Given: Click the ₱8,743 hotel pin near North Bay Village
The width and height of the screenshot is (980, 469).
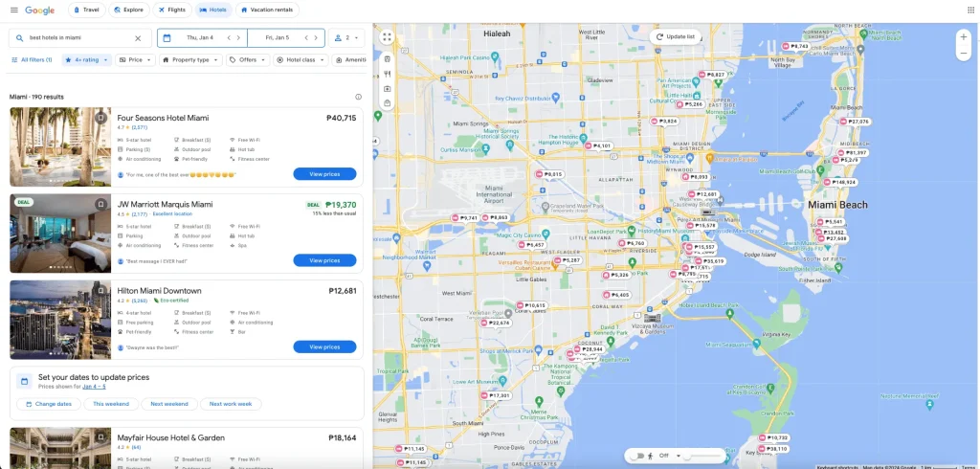Looking at the screenshot, I should 795,46.
